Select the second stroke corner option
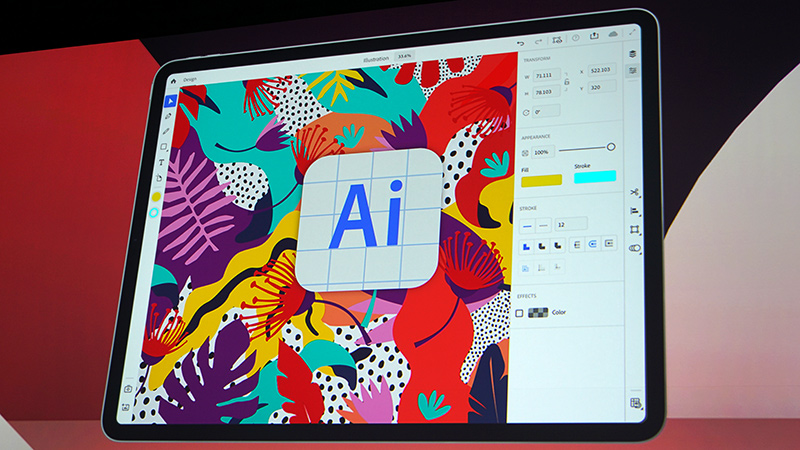The height and width of the screenshot is (450, 800). [542, 246]
